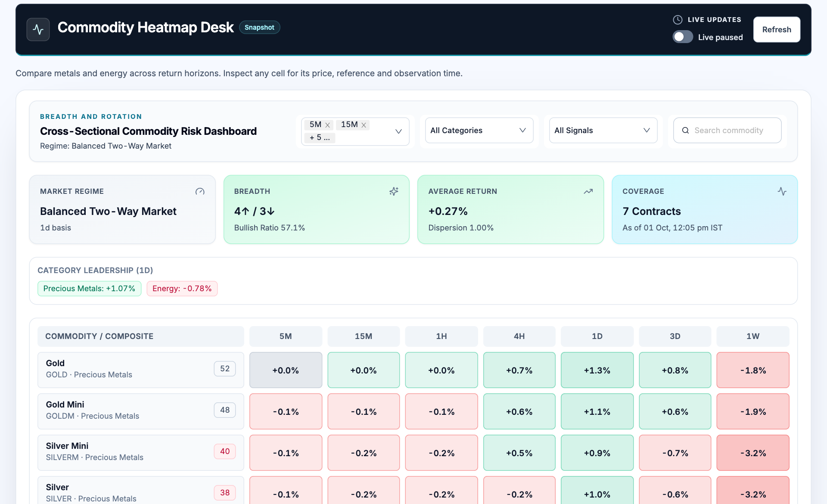Click the pulse logo icon beside Commodity Heatmap Desk
Screen dimensions: 827x504
point(38,29)
